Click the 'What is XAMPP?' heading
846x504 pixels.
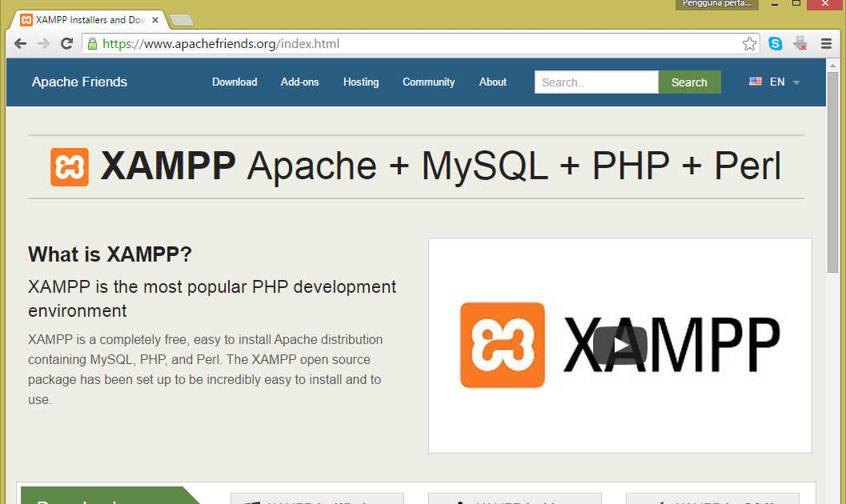pos(110,254)
